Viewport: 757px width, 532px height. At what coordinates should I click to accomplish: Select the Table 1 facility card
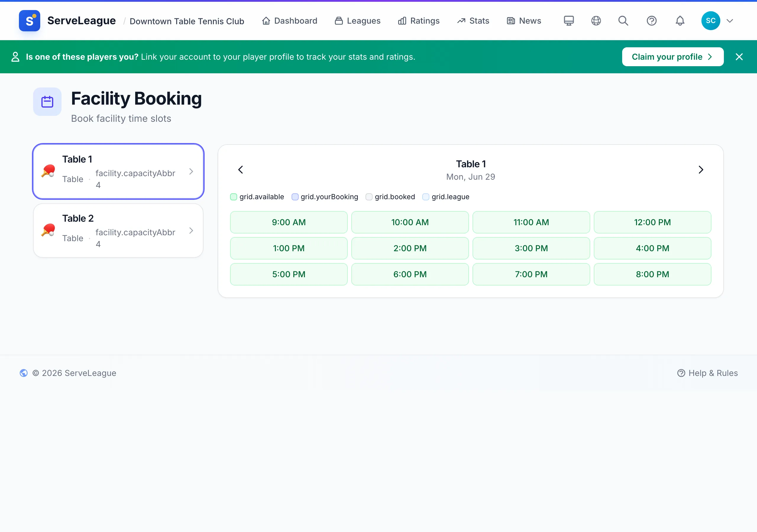coord(118,171)
